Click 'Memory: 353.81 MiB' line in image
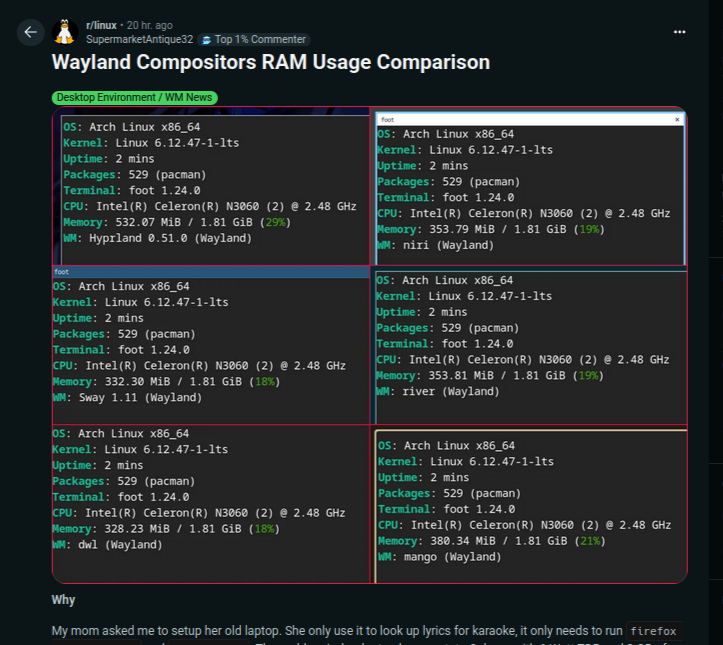 coord(490,376)
